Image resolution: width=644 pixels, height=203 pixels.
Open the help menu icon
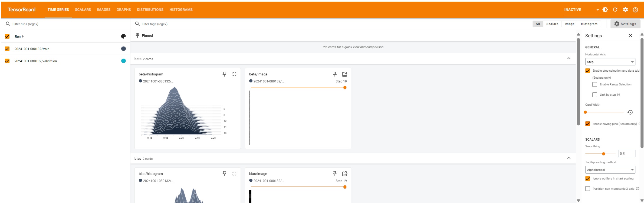(x=635, y=10)
